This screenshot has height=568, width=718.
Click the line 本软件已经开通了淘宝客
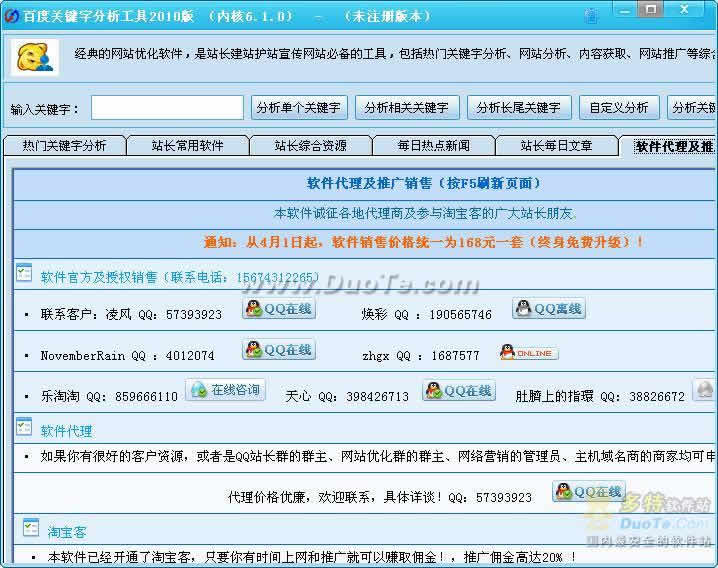pos(312,557)
